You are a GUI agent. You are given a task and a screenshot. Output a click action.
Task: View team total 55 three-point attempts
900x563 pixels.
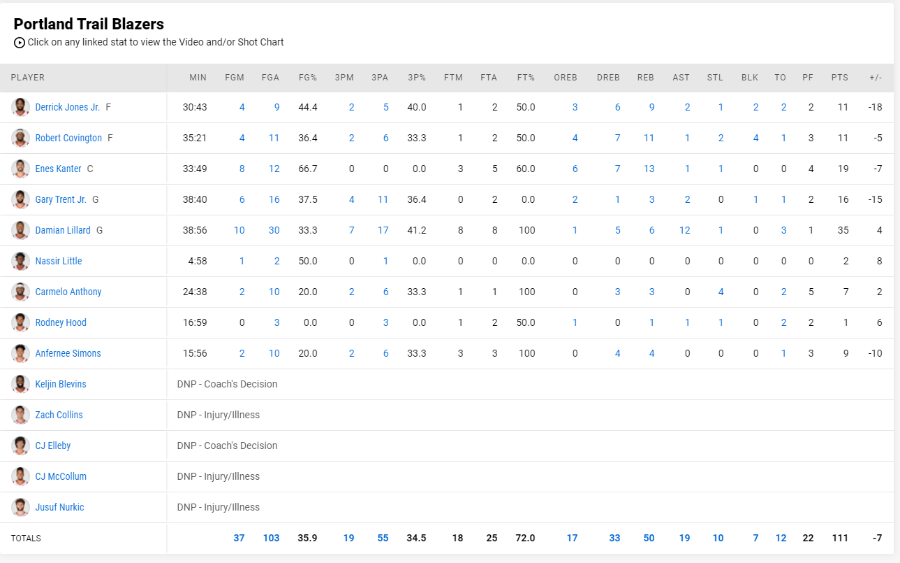(x=383, y=538)
